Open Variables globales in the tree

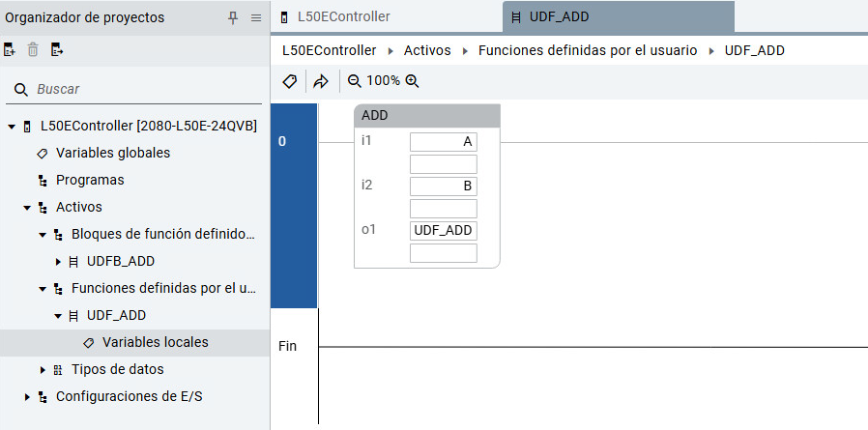pyautogui.click(x=112, y=153)
